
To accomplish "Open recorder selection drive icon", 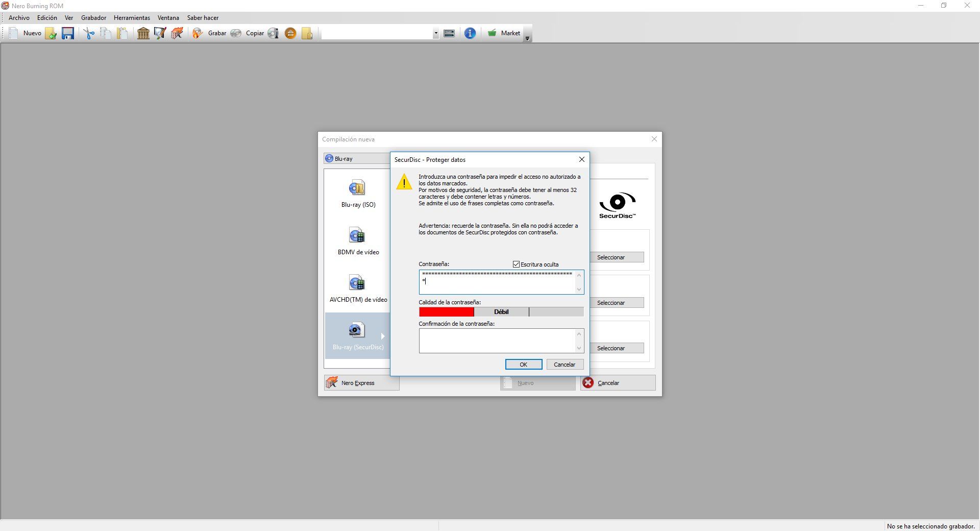I will click(x=449, y=33).
